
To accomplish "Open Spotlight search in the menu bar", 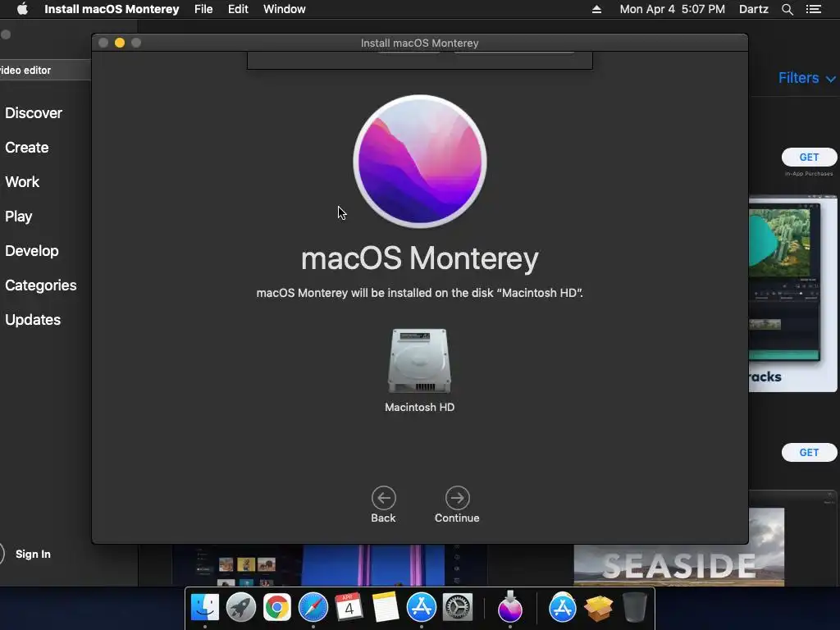I will pos(787,9).
